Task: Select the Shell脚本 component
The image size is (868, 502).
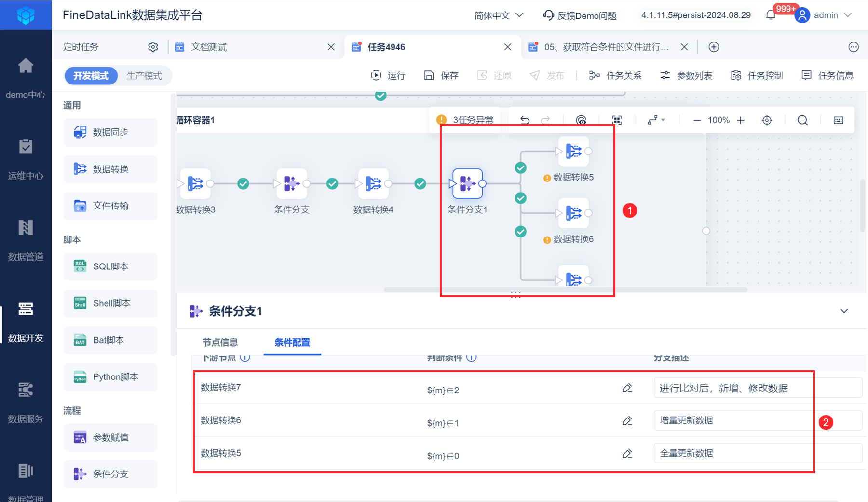Action: [110, 303]
